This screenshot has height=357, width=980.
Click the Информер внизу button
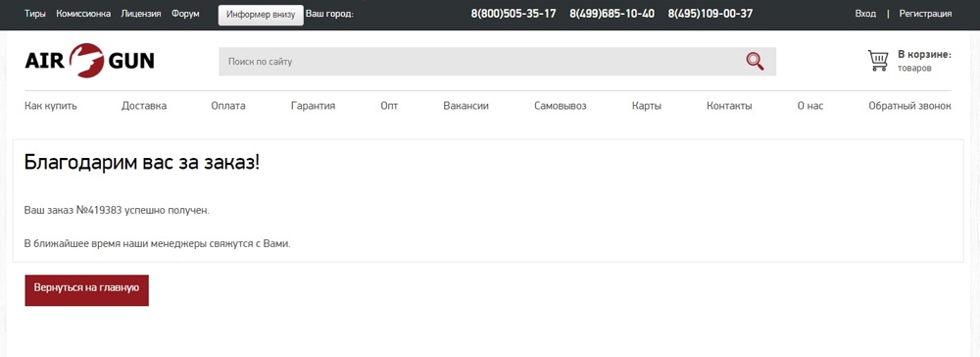click(261, 15)
